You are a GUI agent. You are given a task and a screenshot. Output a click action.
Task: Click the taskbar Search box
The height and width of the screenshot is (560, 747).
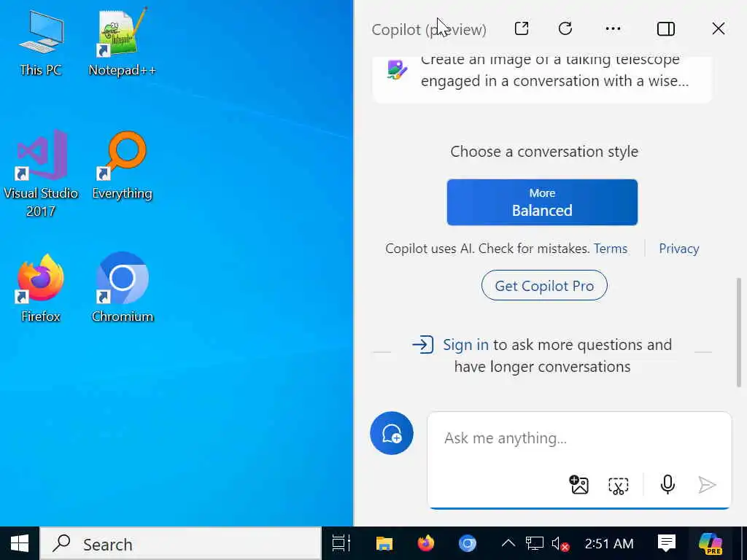tap(181, 543)
